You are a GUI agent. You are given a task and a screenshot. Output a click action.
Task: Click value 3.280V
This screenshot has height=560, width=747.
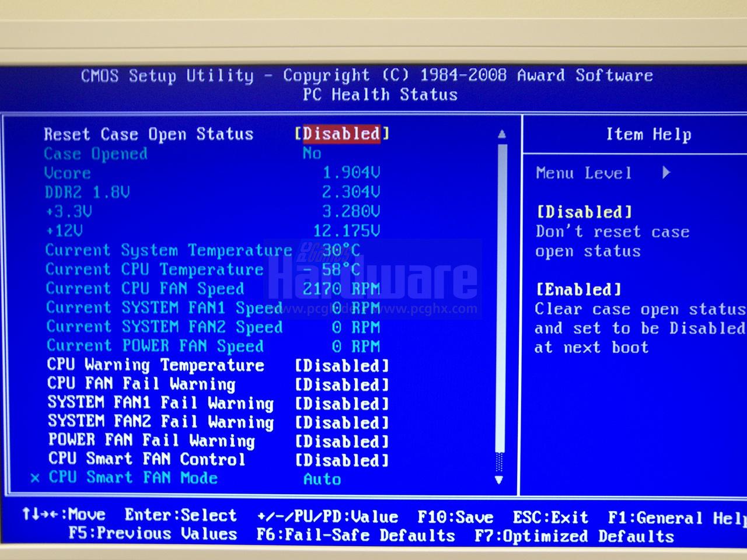click(351, 211)
